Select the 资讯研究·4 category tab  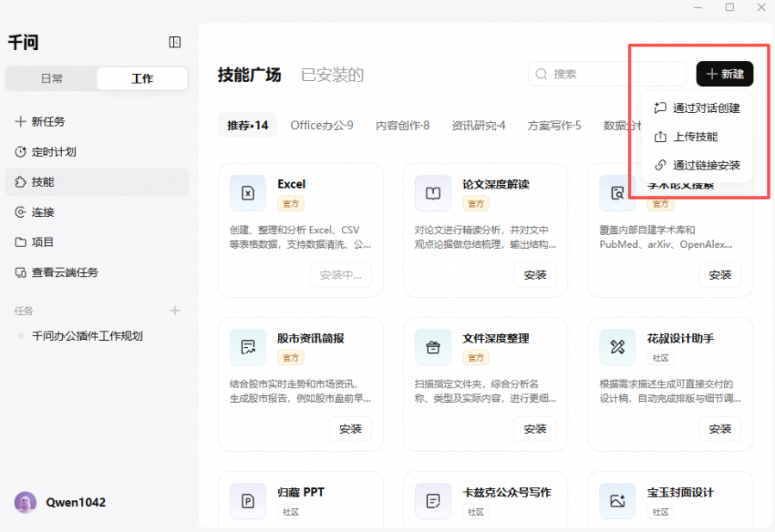(x=479, y=126)
